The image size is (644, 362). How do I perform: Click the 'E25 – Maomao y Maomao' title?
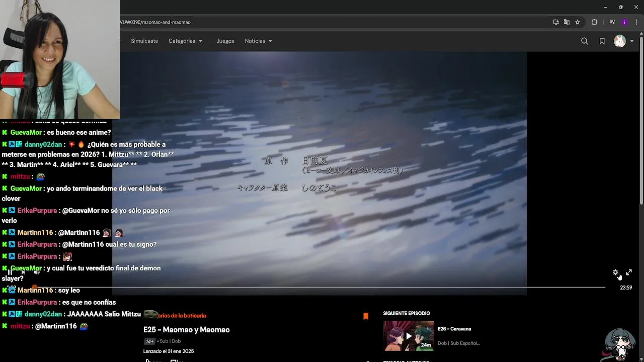pyautogui.click(x=186, y=330)
